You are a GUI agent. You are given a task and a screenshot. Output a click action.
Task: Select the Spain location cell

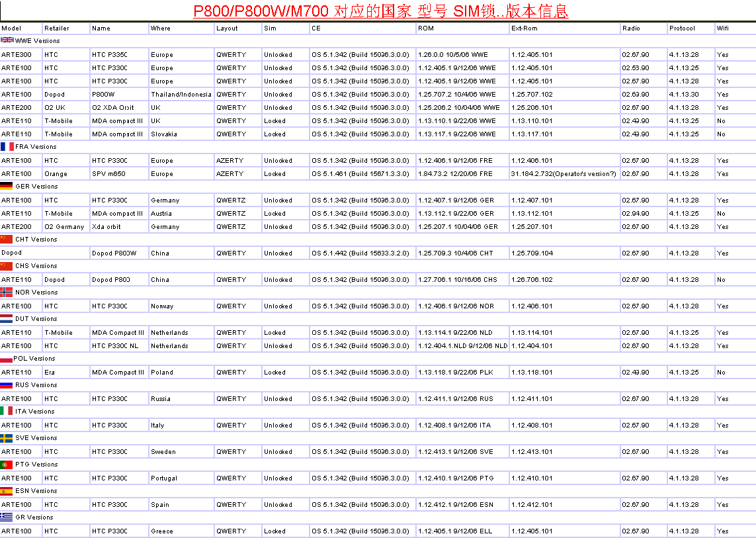point(181,505)
